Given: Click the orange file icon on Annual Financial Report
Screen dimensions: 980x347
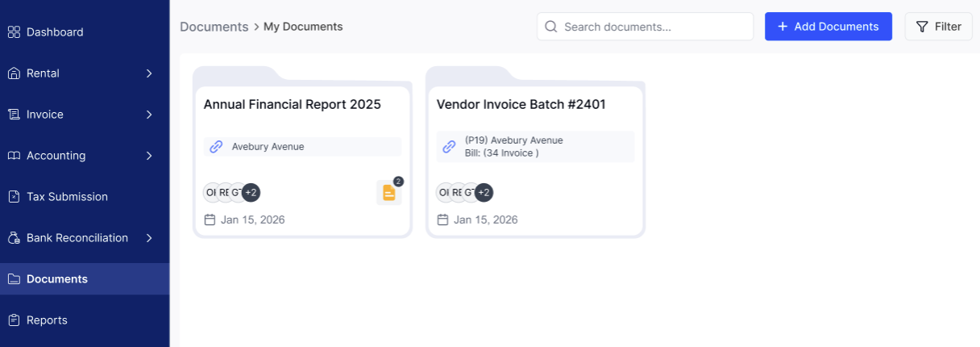Looking at the screenshot, I should point(388,193).
